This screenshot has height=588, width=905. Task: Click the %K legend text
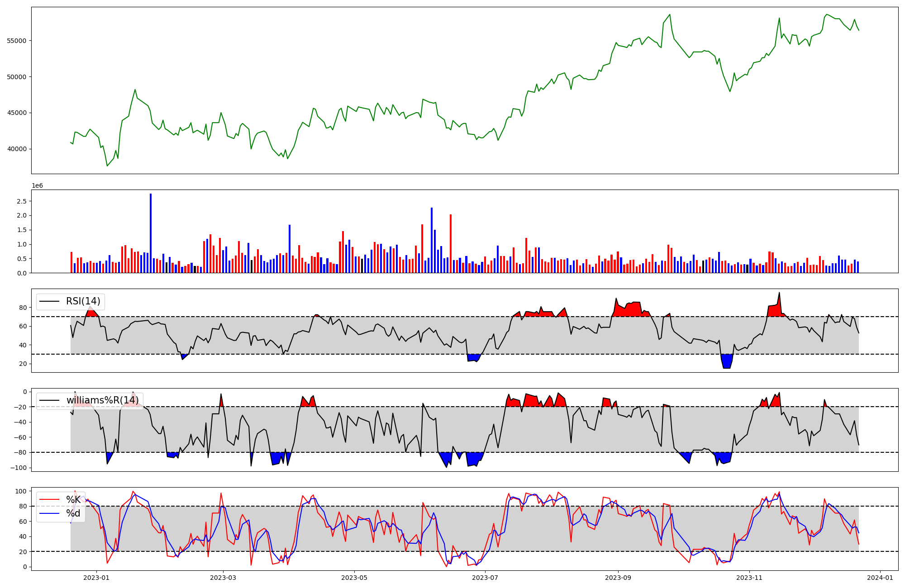(73, 499)
